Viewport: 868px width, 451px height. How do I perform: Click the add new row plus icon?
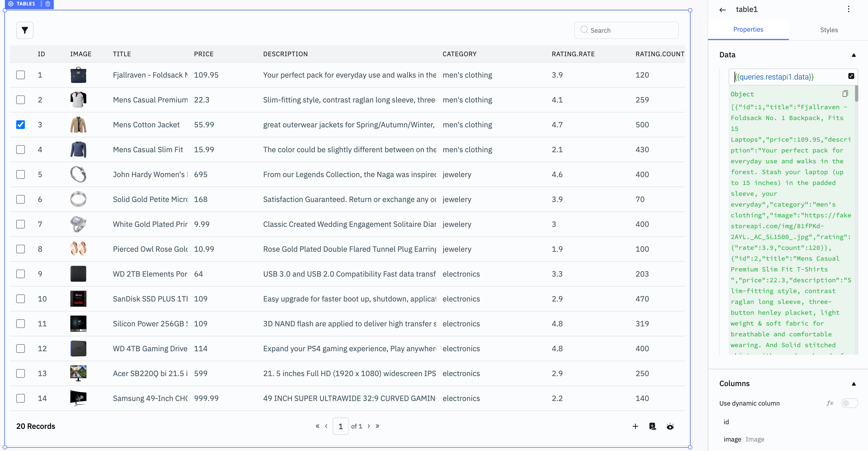point(635,426)
